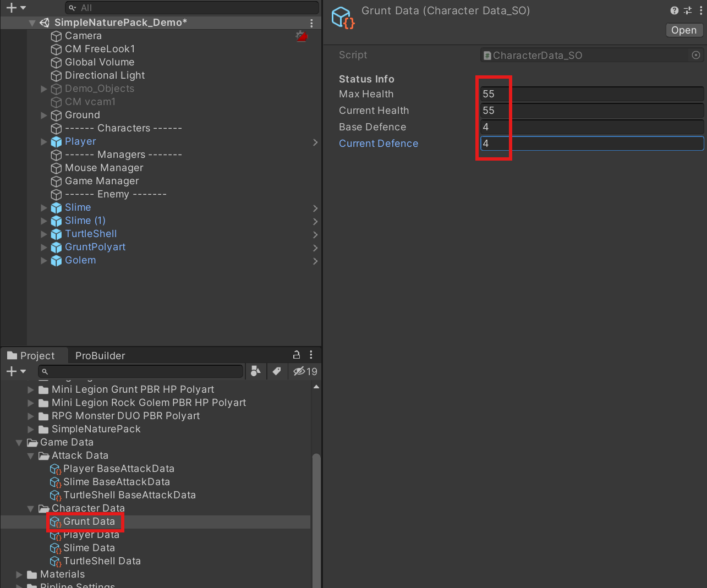Click the CharacterData_SO script field
Viewport: 707px width, 588px height.
tap(592, 55)
